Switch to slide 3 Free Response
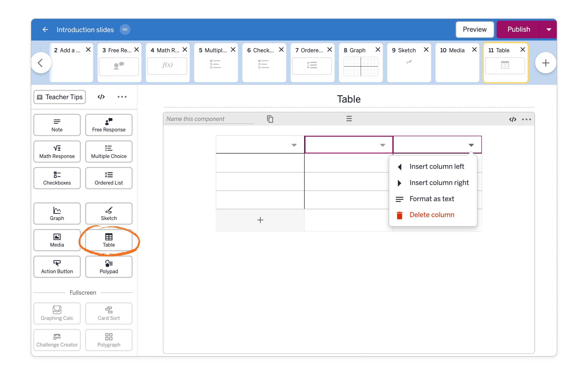 point(119,63)
